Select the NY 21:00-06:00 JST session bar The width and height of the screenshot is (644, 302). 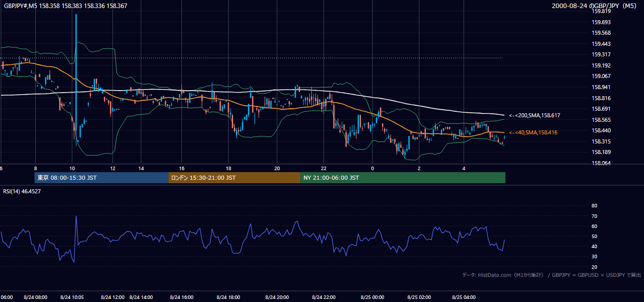tap(403, 178)
